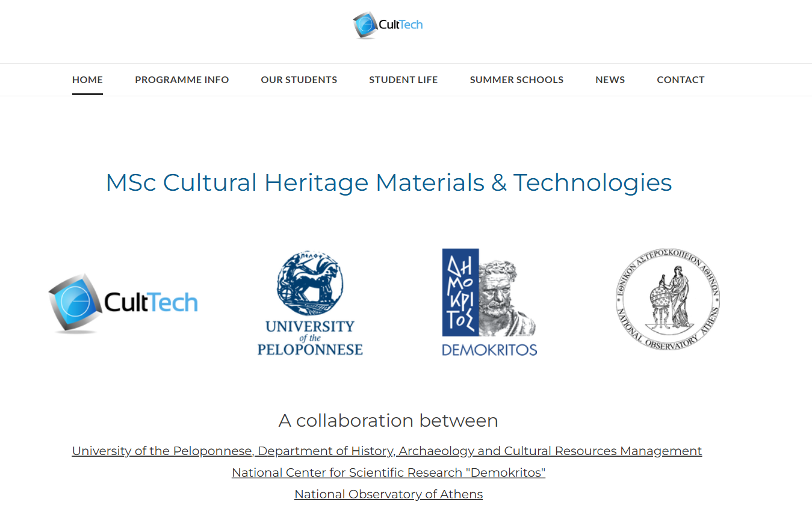Click the large CultTech logo image
This screenshot has height=517, width=812.
pyautogui.click(x=123, y=303)
